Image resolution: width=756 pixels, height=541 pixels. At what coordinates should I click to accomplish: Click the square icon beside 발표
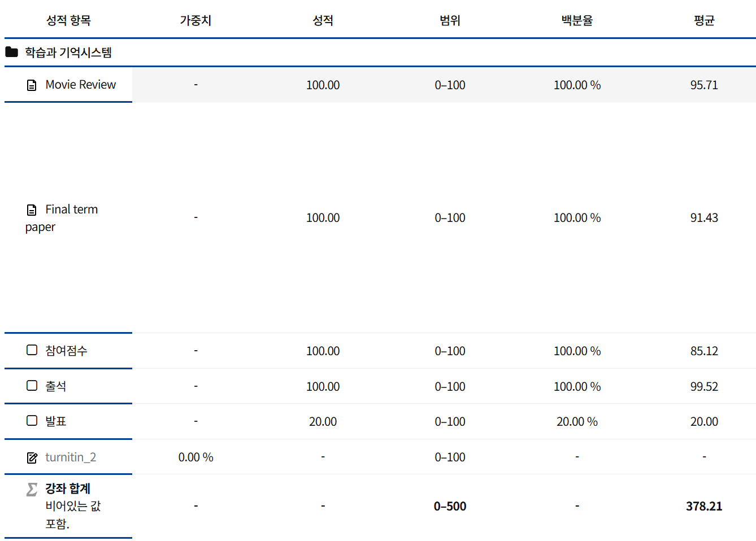[32, 420]
